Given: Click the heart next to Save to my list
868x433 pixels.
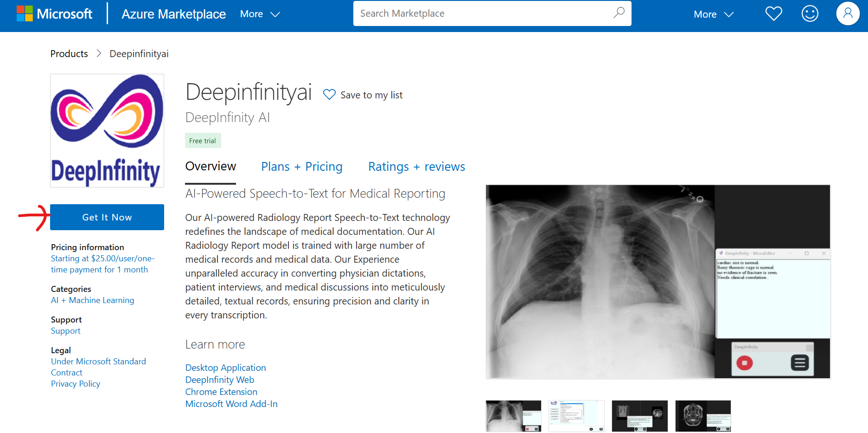Looking at the screenshot, I should point(329,94).
